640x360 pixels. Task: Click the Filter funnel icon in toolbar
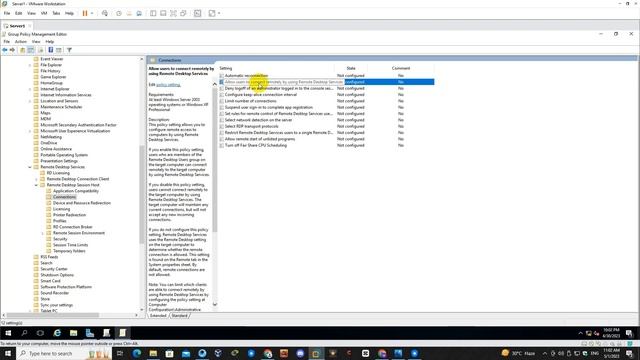point(69,50)
